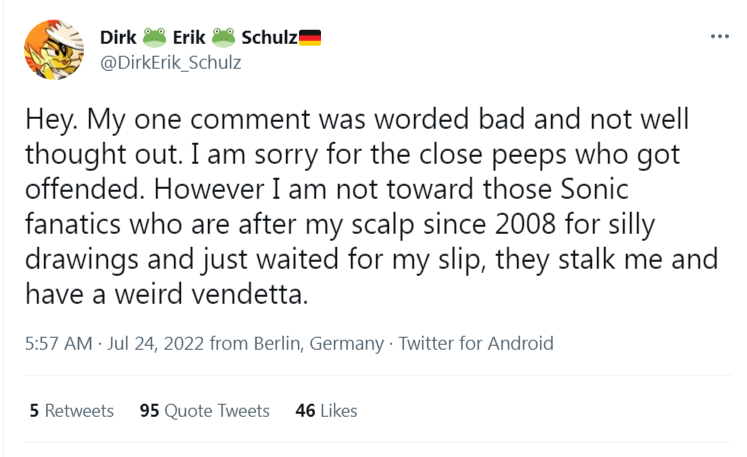Image resolution: width=747 pixels, height=457 pixels.
Task: View the 95 Quote Tweets list
Action: (204, 411)
